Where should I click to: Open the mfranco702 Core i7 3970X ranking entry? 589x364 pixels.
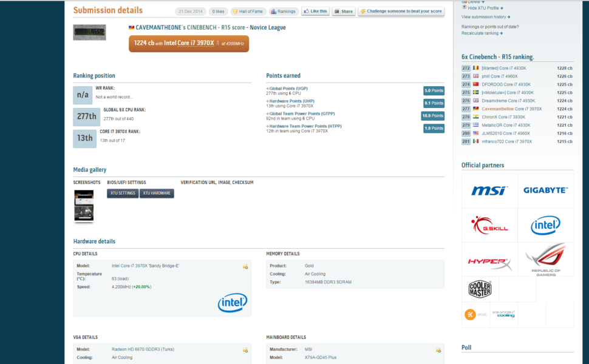(x=507, y=141)
